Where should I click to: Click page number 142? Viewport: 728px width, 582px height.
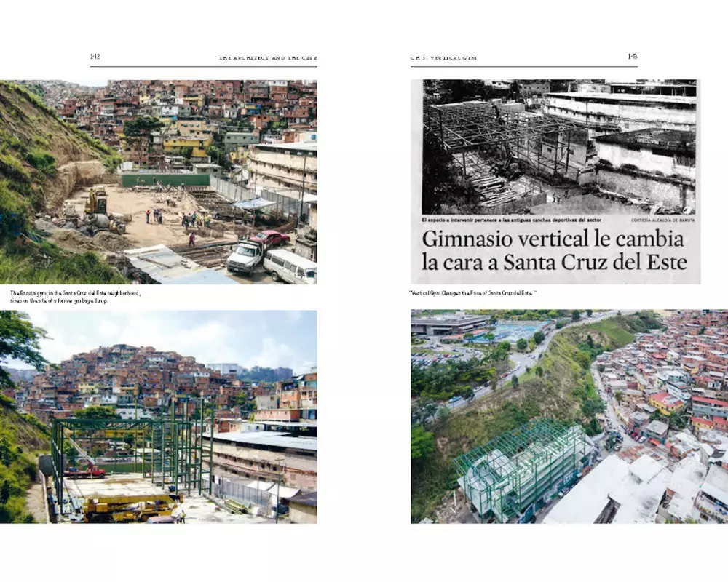(95, 57)
